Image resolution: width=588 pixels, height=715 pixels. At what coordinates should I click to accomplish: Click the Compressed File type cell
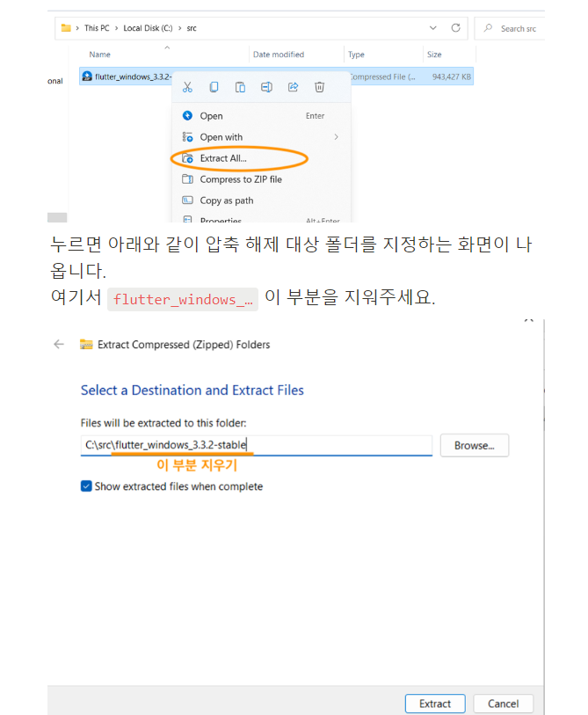[x=382, y=77]
